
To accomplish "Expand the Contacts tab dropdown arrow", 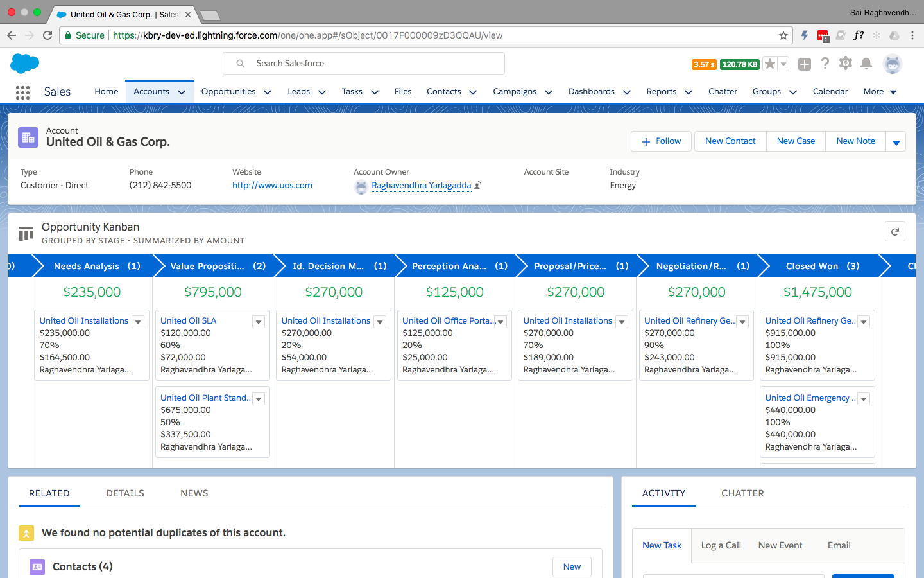I will coord(473,92).
